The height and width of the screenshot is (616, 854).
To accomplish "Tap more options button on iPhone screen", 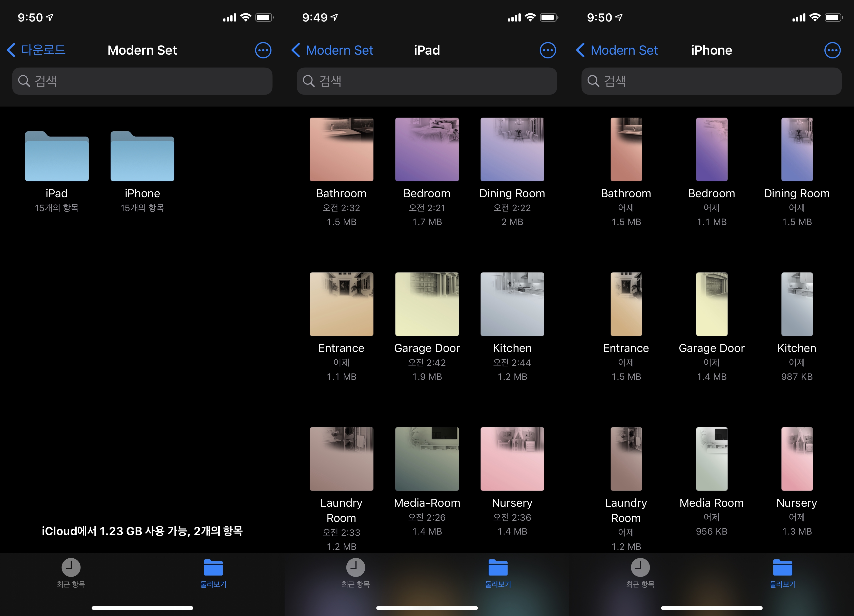I will tap(832, 50).
